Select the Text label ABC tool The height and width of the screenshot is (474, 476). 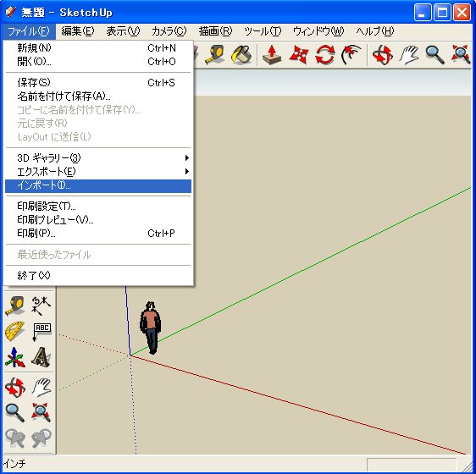(x=42, y=331)
